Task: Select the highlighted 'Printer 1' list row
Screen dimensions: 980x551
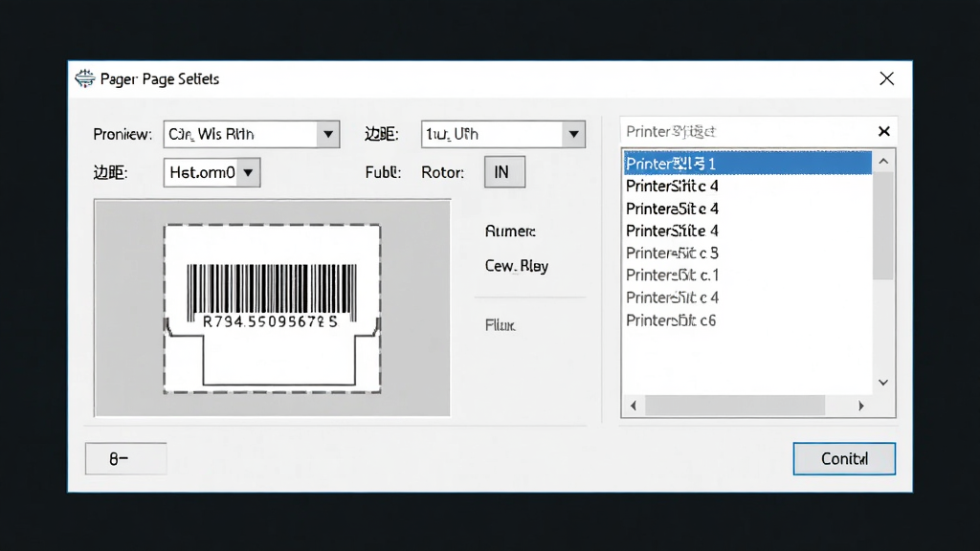Action: pos(747,163)
